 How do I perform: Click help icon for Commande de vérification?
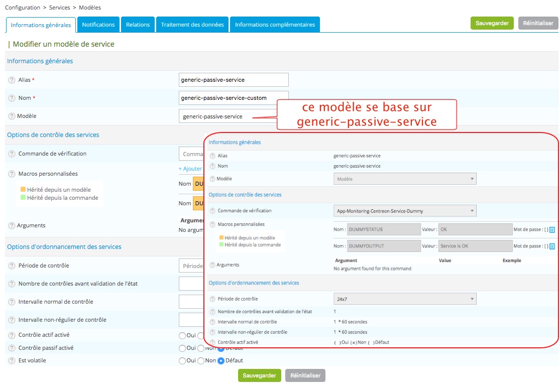point(12,154)
